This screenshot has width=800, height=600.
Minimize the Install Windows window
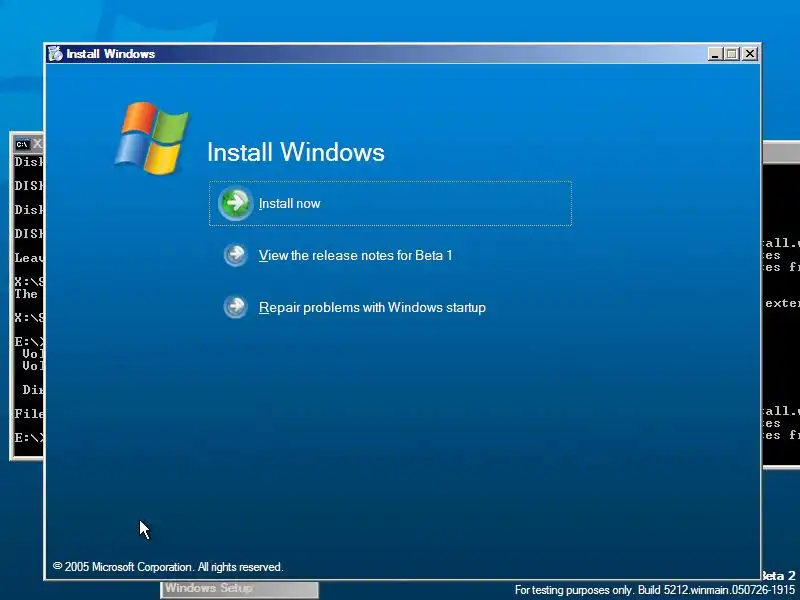[715, 54]
